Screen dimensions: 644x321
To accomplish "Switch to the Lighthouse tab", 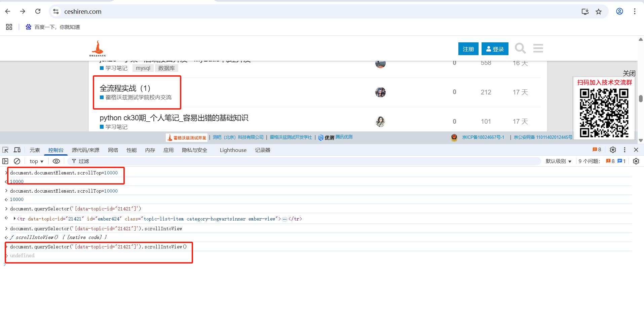I will (233, 150).
